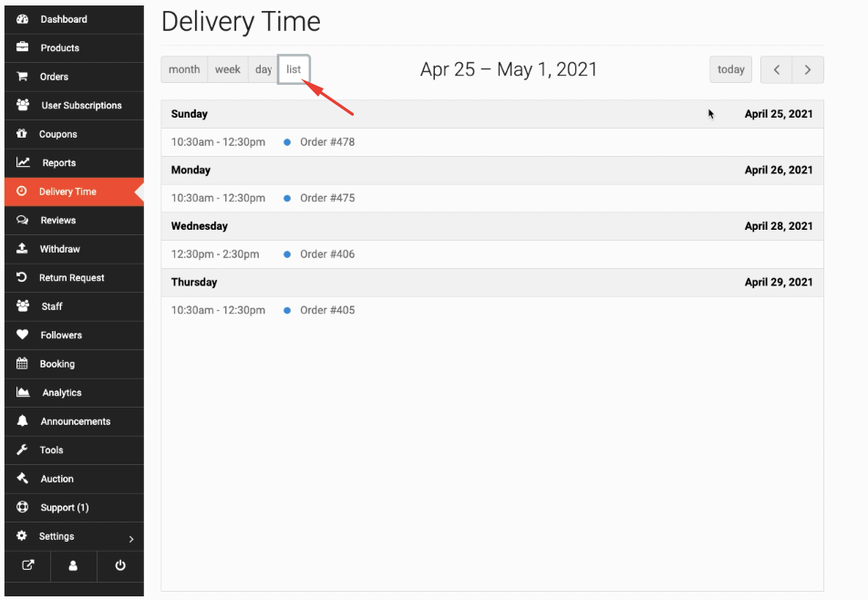This screenshot has width=868, height=600.
Task: Click the Support lifebuoy icon
Action: click(x=22, y=507)
